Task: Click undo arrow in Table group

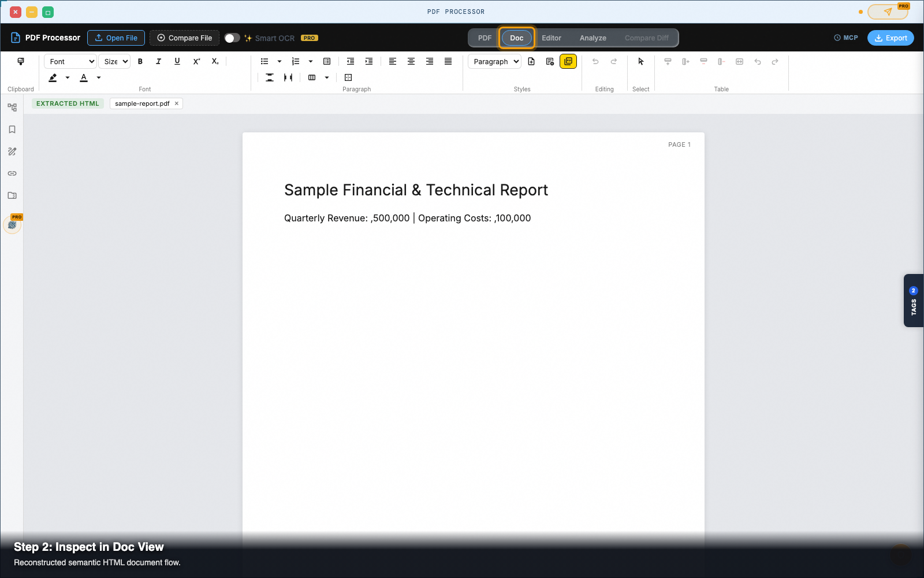Action: 758,61
